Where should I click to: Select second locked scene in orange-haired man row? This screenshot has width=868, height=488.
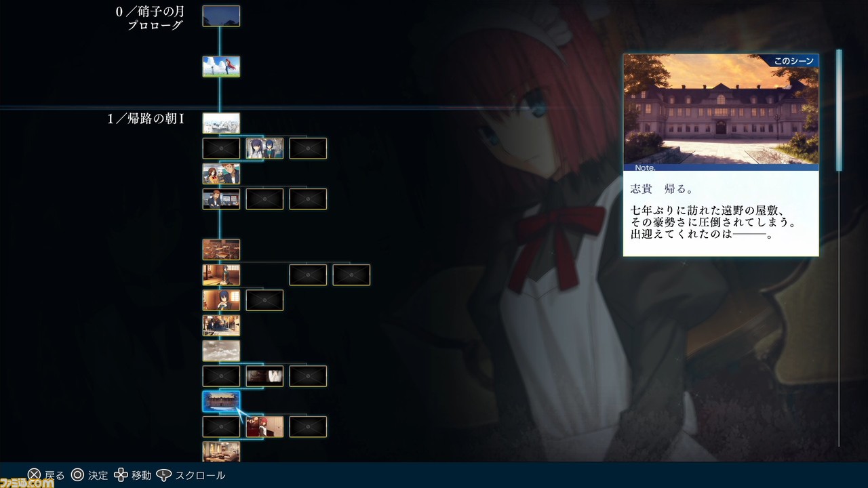(308, 199)
